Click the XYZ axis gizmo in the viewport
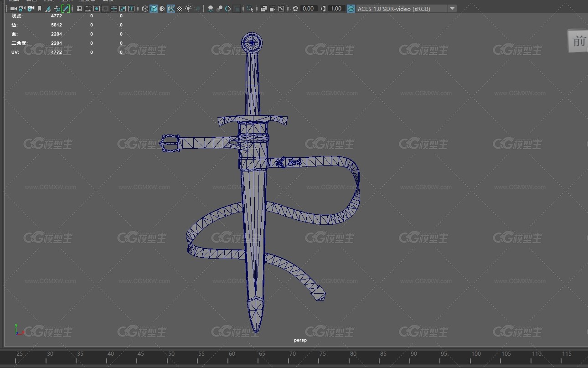588x368 pixels. [18, 330]
